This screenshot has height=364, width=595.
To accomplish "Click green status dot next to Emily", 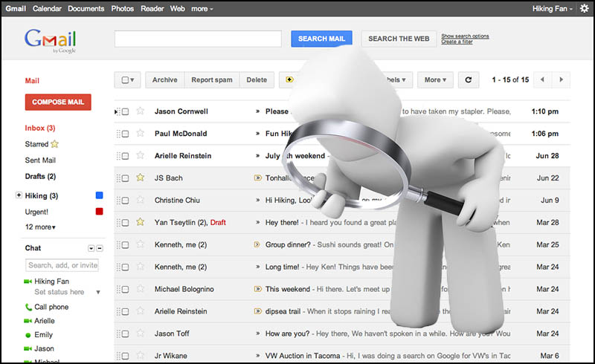I will coord(28,335).
